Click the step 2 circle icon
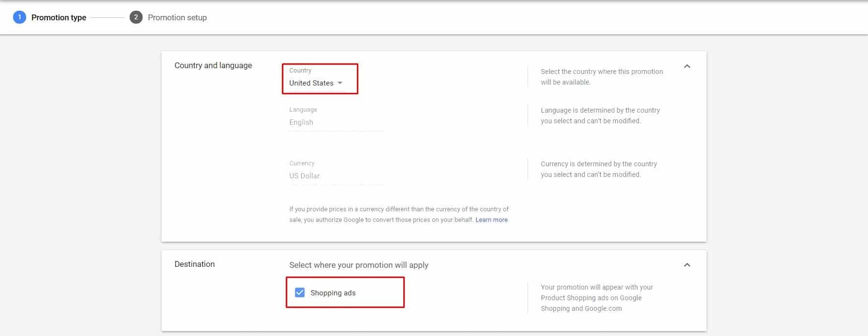 coord(136,17)
